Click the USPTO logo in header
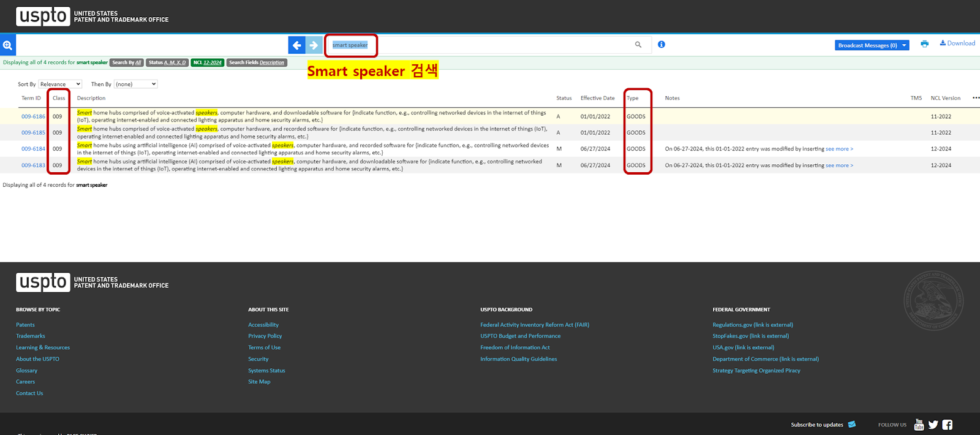This screenshot has height=435, width=980. pyautogui.click(x=92, y=16)
